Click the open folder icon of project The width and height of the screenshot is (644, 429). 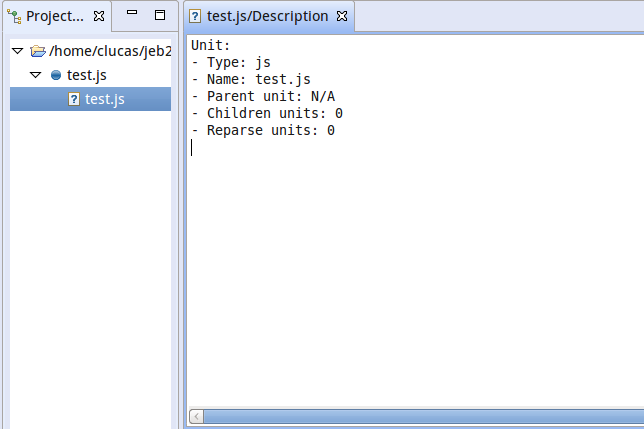[38, 51]
